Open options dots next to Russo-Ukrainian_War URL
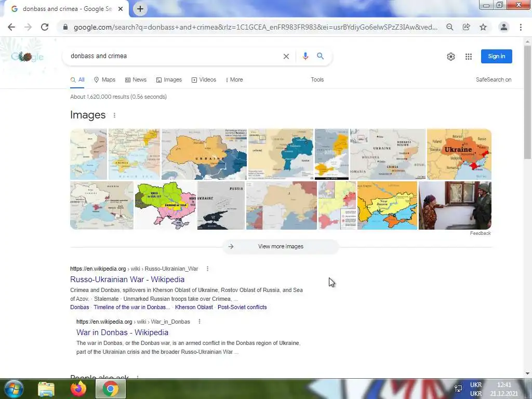 click(207, 269)
